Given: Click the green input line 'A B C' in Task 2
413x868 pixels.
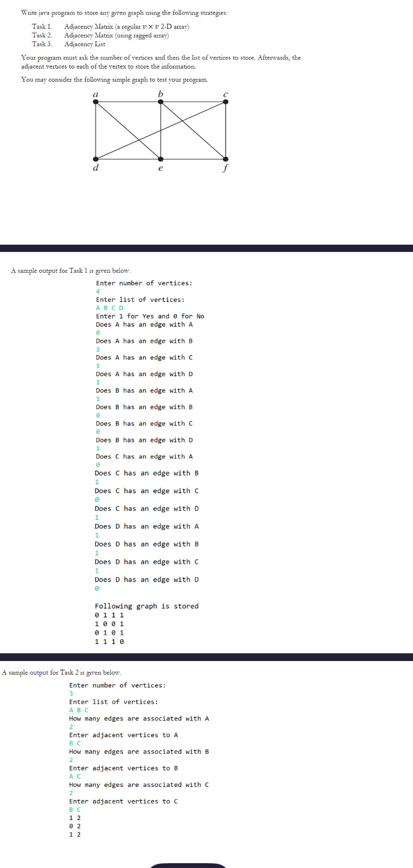Looking at the screenshot, I should point(79,710).
